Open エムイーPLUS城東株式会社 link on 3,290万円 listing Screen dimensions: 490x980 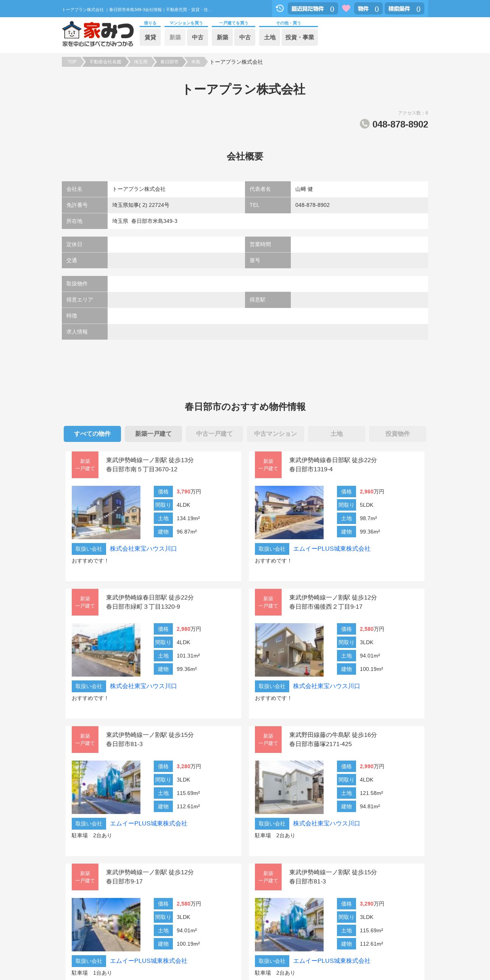pyautogui.click(x=332, y=961)
